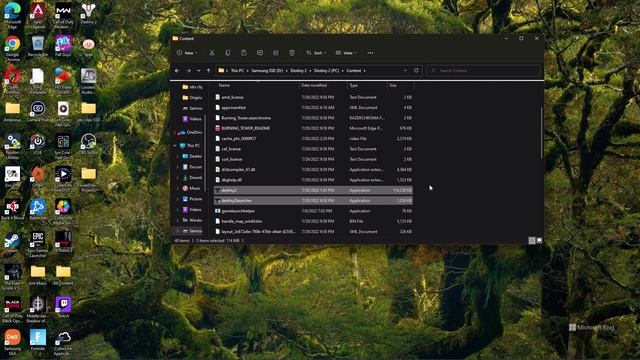This screenshot has height=360, width=640.
Task: Click This PC in the address breadcrumb
Action: click(237, 71)
